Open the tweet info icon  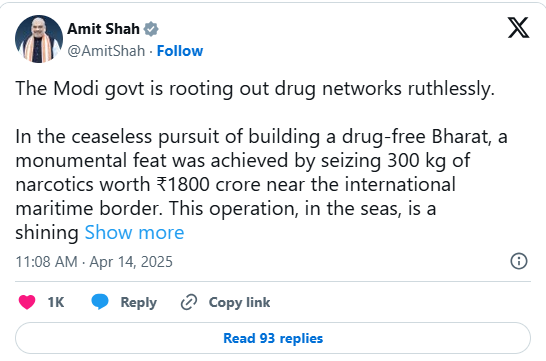(x=519, y=261)
